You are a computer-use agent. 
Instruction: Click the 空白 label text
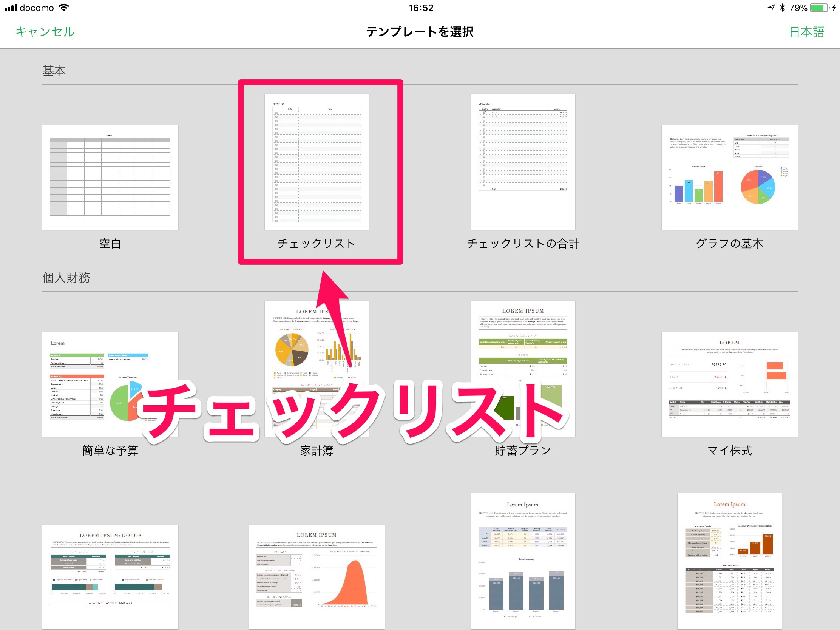point(110,243)
